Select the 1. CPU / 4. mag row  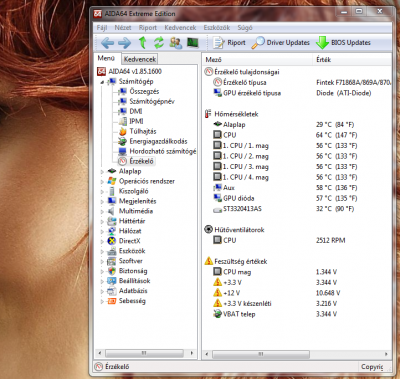tap(297, 177)
